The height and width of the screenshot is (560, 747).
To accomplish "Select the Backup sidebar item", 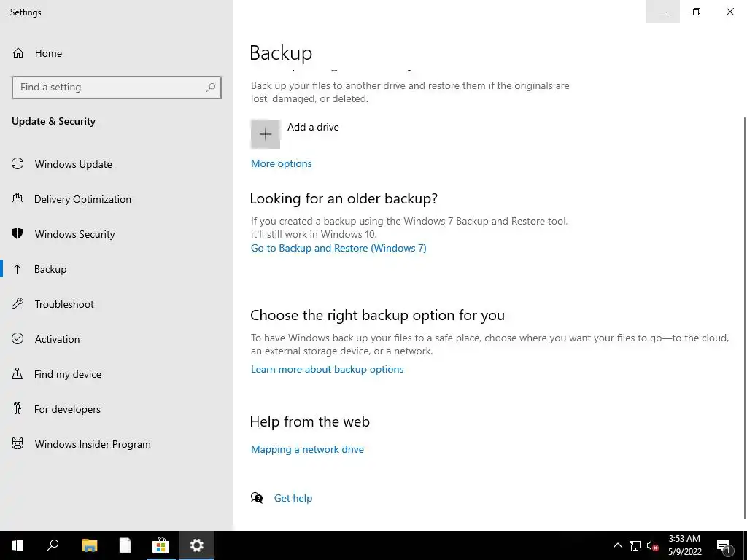I will tap(50, 269).
